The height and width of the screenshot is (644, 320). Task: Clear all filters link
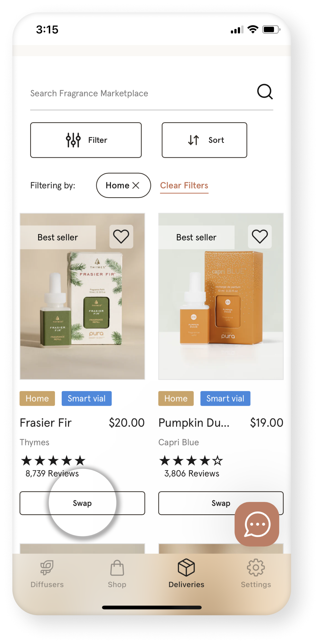[184, 186]
